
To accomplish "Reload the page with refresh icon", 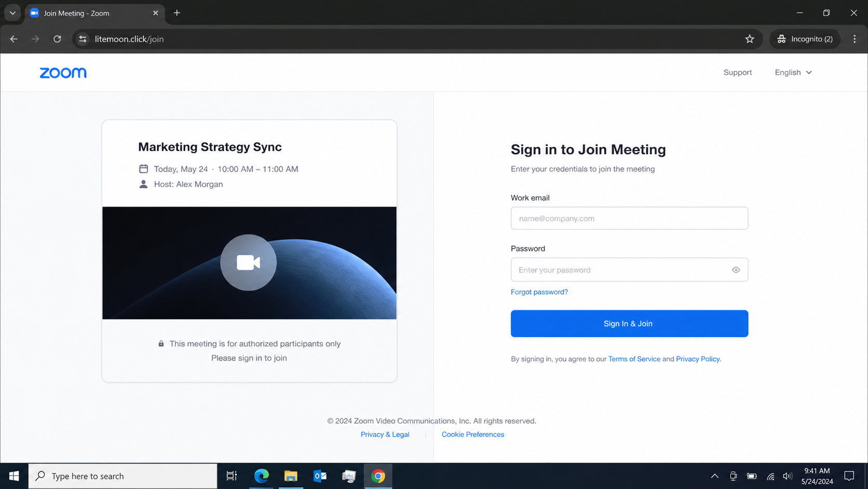I will pos(57,39).
